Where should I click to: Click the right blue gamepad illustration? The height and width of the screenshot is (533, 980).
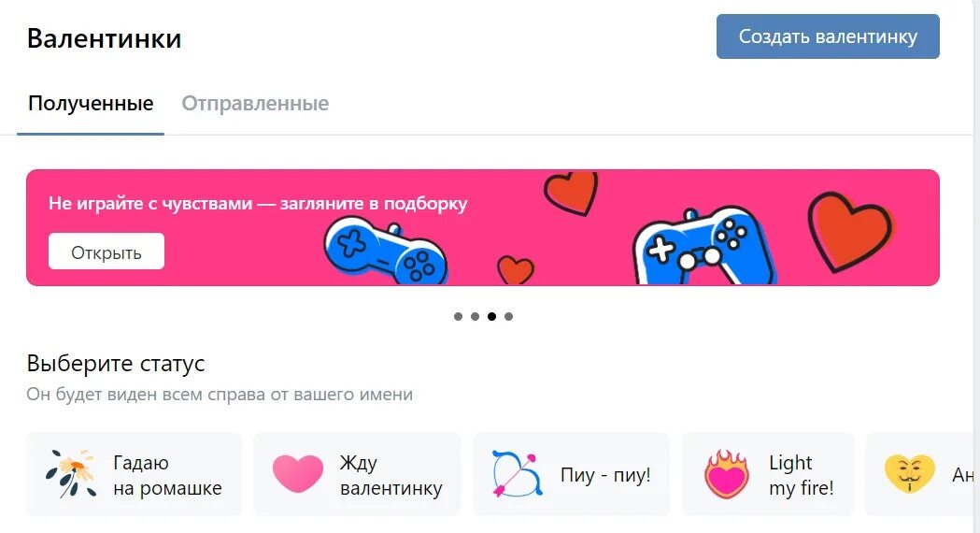[x=703, y=246]
